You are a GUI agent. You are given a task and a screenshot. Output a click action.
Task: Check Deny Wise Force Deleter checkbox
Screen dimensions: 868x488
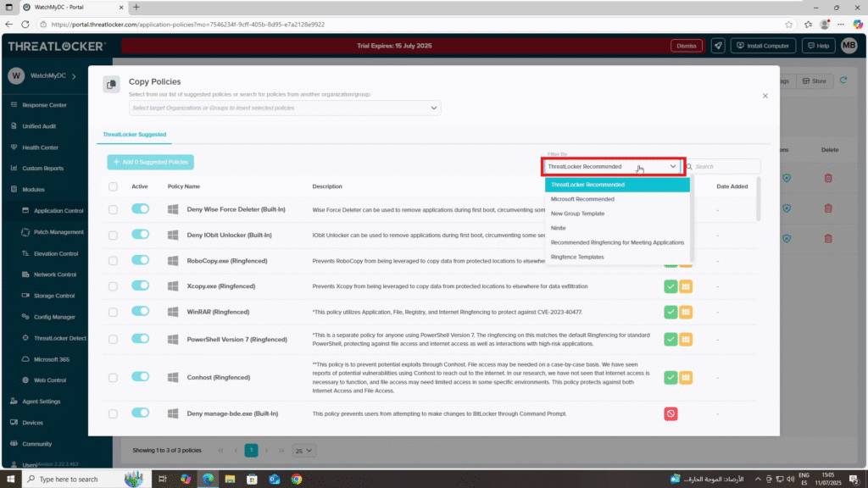click(113, 210)
